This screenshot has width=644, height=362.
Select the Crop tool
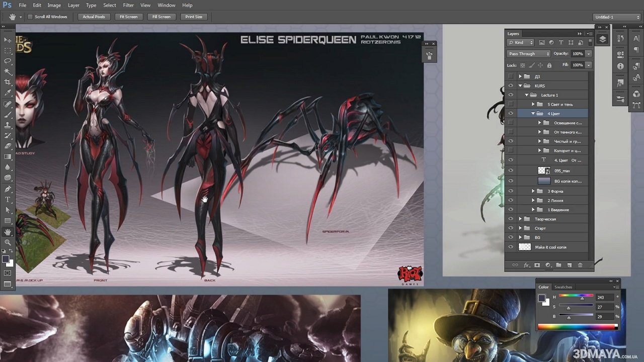click(x=8, y=82)
